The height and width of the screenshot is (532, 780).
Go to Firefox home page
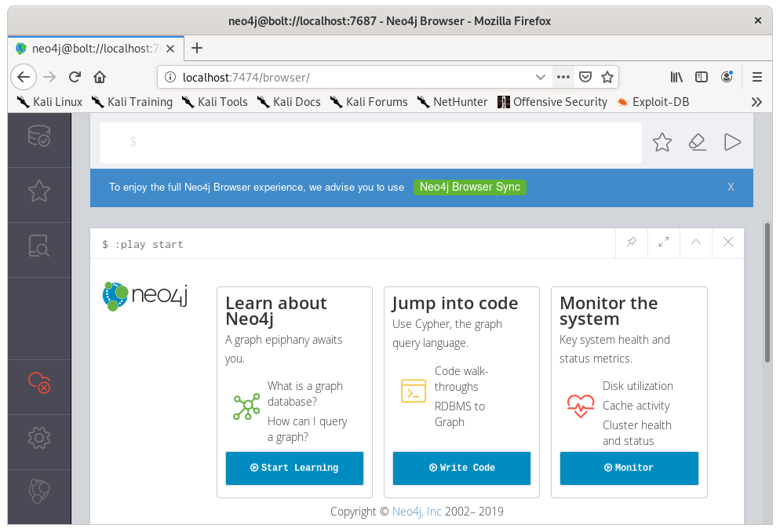(x=100, y=77)
